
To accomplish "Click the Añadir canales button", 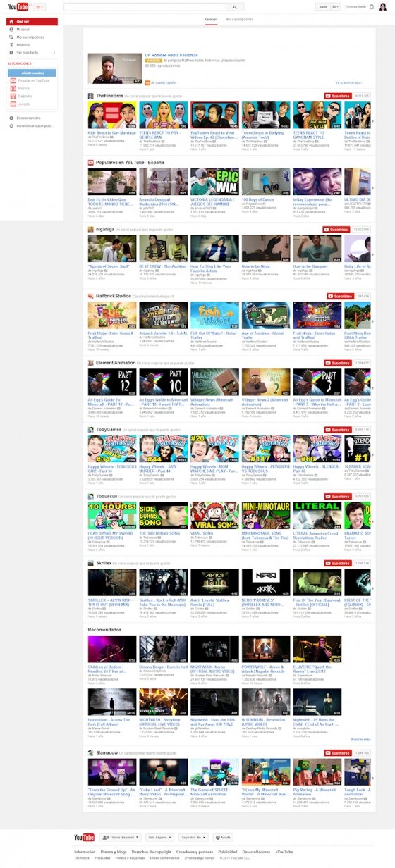I will (32, 73).
